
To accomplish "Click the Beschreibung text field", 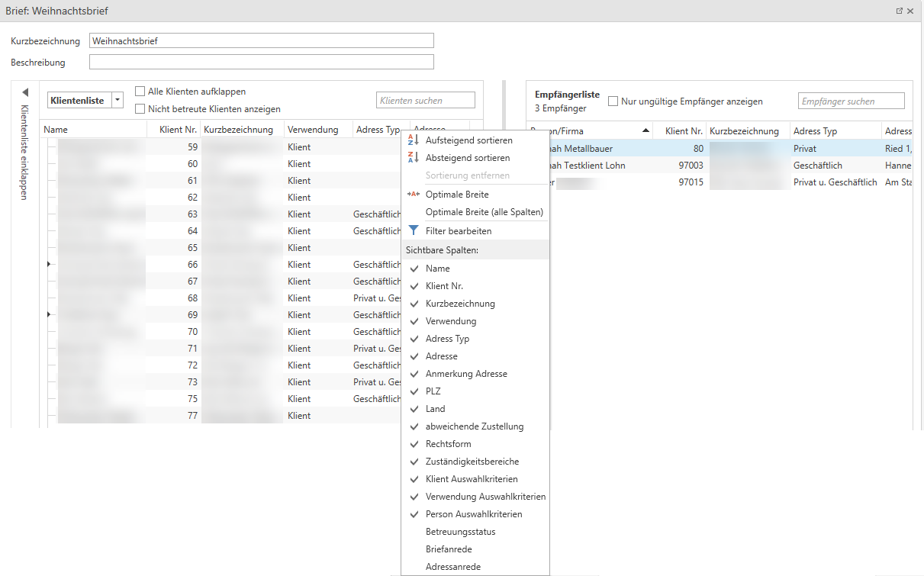I will point(261,63).
